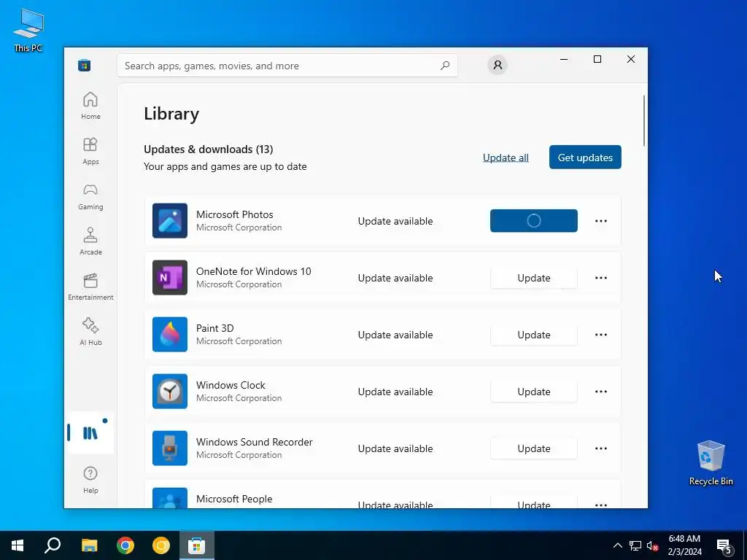Open more options for Windows Clock

pyautogui.click(x=601, y=392)
